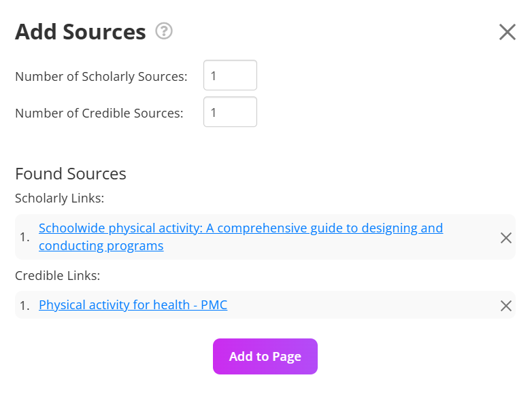
Task: Remove the Schoolwide physical activity source
Action: click(x=506, y=238)
